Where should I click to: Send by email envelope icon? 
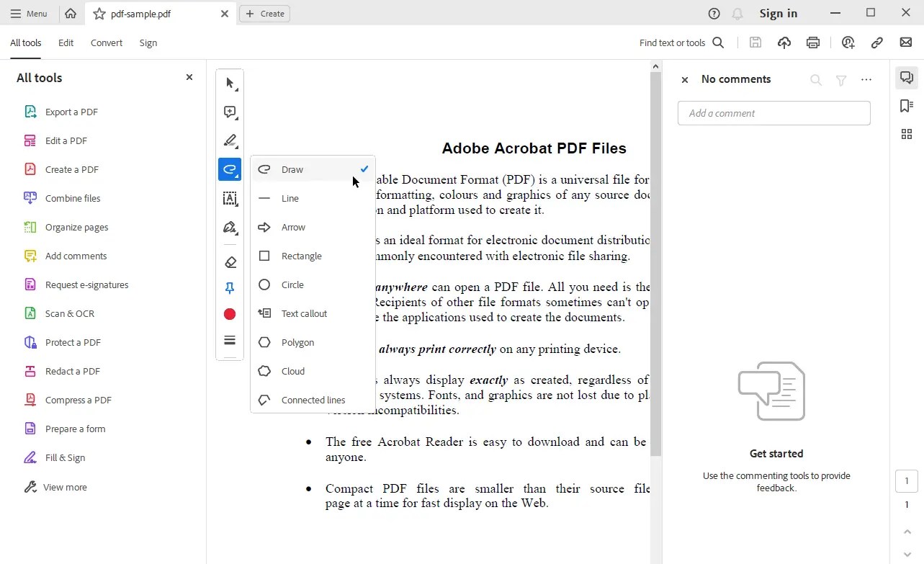pos(906,42)
